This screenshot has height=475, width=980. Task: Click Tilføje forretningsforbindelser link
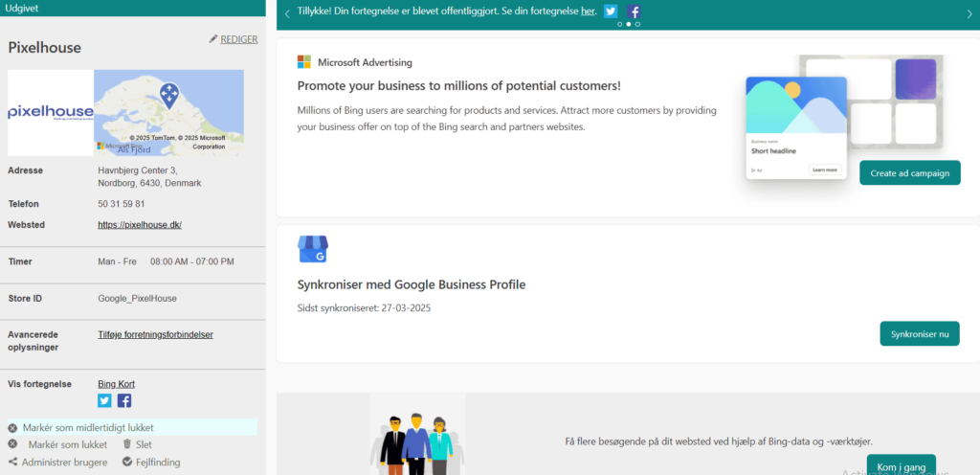point(156,335)
